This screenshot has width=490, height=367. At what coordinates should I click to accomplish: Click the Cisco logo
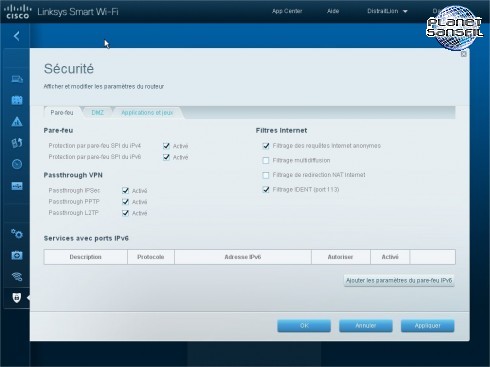click(17, 11)
